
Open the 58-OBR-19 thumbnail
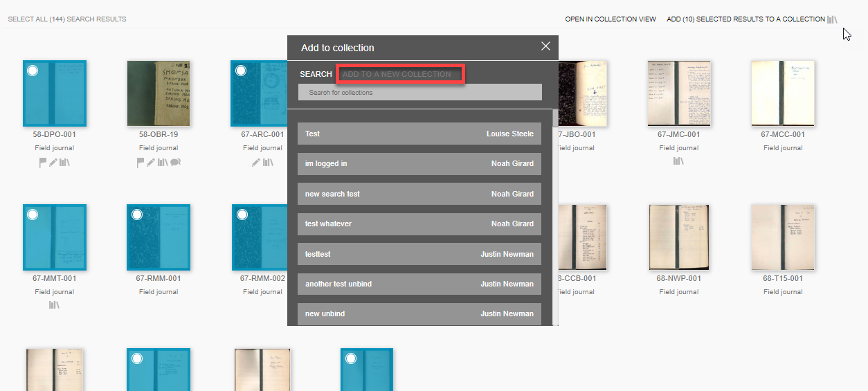point(159,93)
